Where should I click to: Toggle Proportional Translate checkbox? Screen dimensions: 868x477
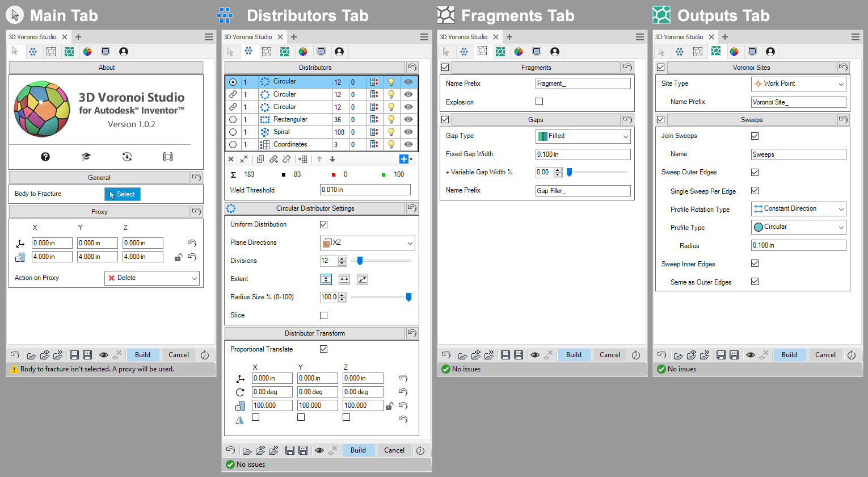point(324,349)
